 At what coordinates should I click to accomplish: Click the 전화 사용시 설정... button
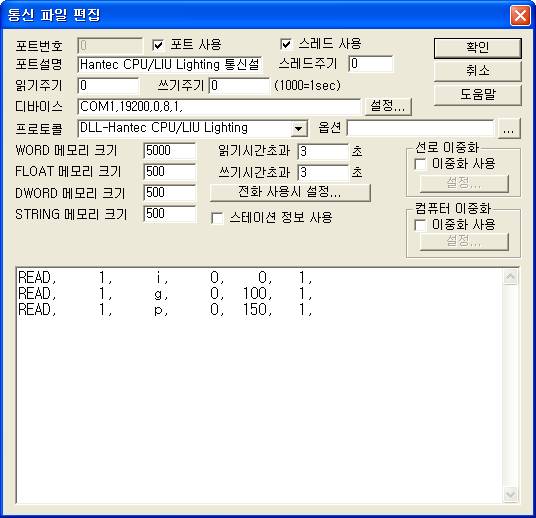pyautogui.click(x=290, y=192)
